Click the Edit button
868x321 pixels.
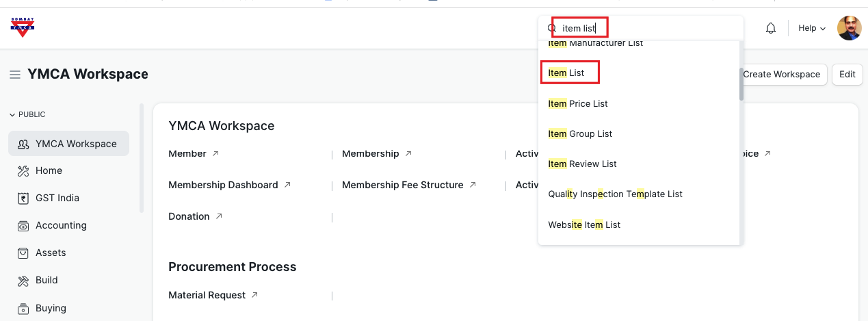(x=847, y=75)
